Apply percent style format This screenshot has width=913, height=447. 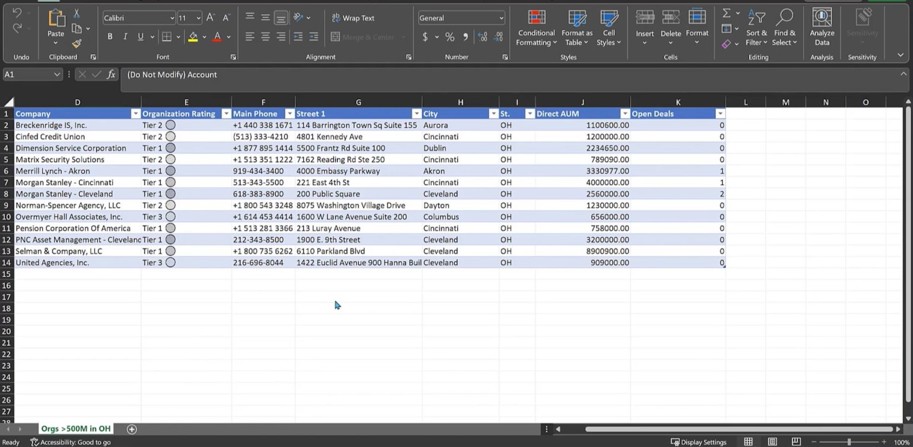[450, 37]
